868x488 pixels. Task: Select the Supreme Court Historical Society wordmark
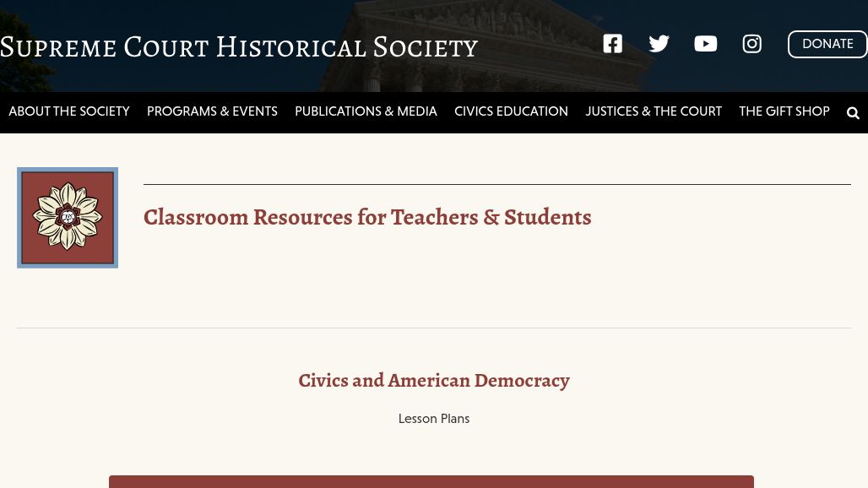click(239, 46)
